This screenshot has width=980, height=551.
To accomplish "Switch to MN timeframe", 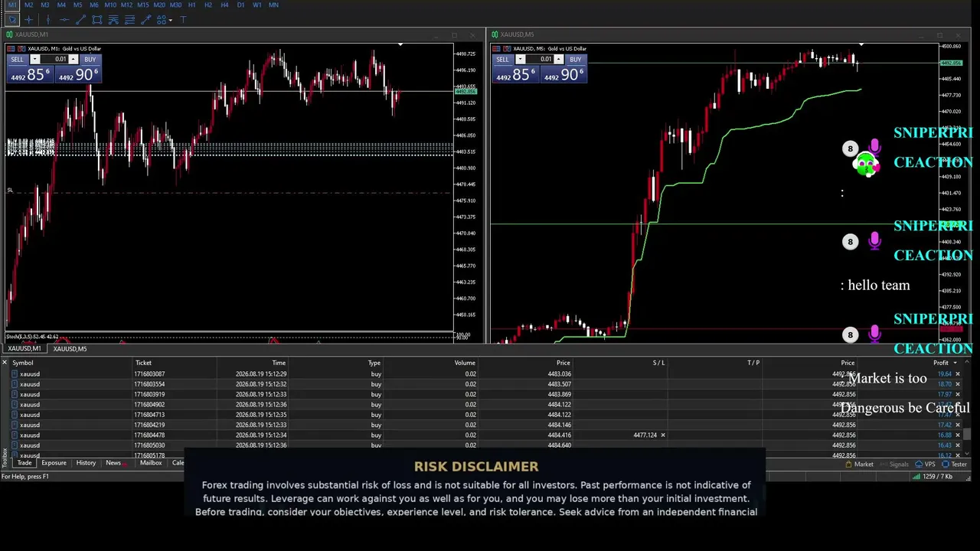I will tap(273, 5).
